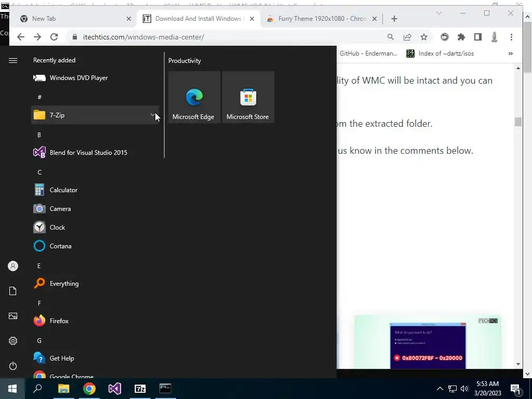This screenshot has width=532, height=399.
Task: Click the page vertical scrollbar thumb
Action: tap(518, 122)
